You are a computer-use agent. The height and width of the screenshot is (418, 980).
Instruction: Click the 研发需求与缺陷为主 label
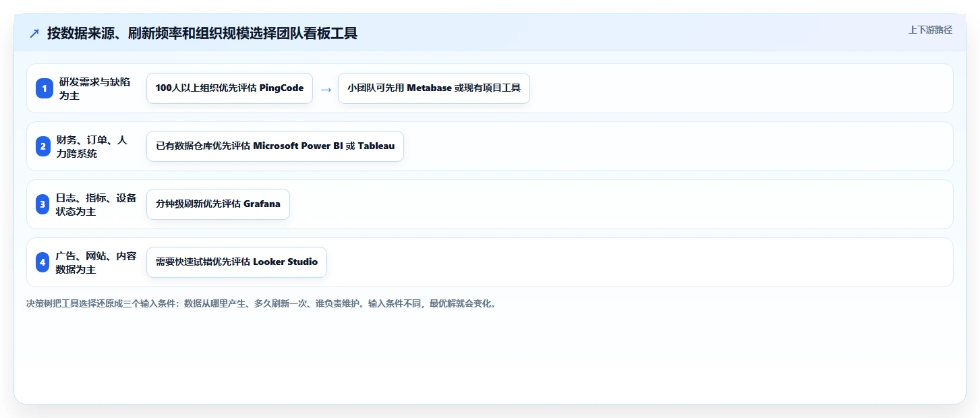pyautogui.click(x=94, y=88)
